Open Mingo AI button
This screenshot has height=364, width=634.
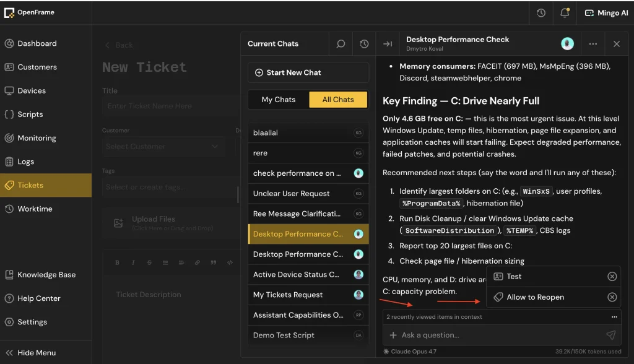coord(606,13)
